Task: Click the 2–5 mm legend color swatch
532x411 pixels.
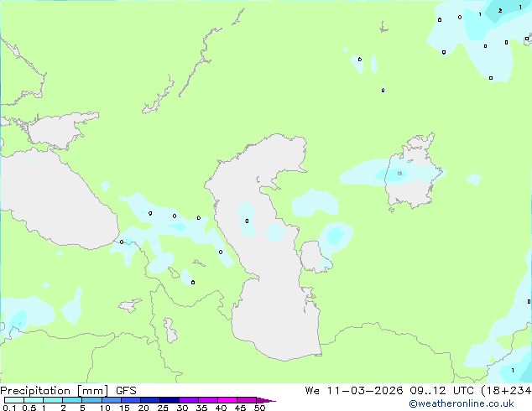Action: click(72, 400)
